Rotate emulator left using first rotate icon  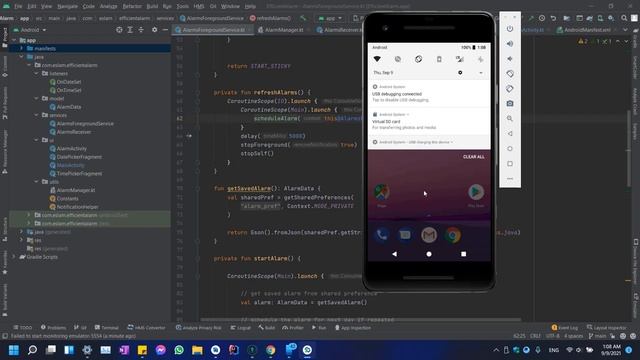tap(510, 74)
